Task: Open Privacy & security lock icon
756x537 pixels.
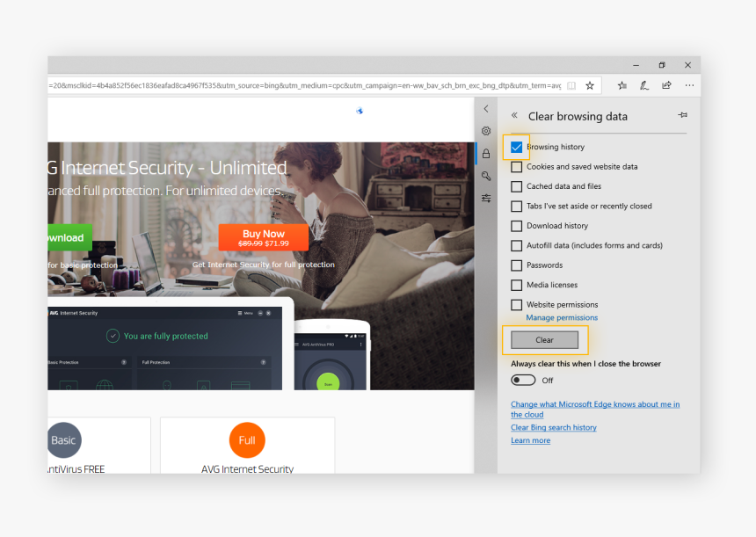Action: click(486, 154)
